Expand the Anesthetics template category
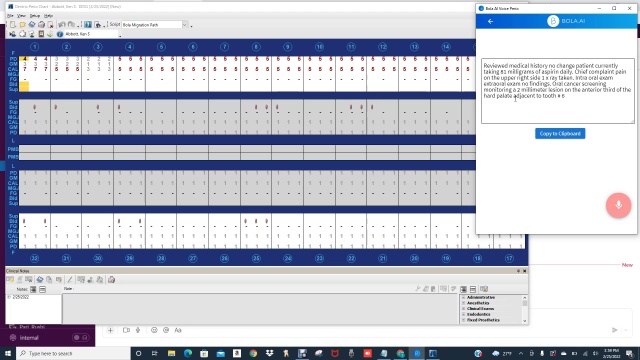Screen dimensions: 640x360 tap(464, 303)
